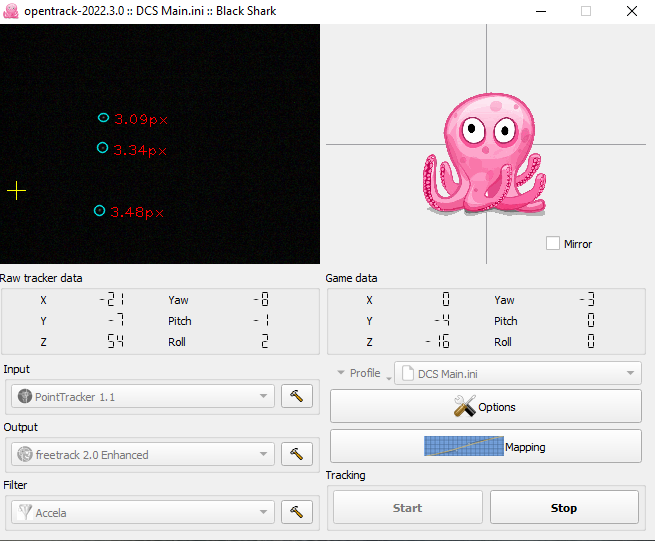This screenshot has height=541, width=655.
Task: Open Input tracker settings hammer icon
Action: pyautogui.click(x=296, y=397)
